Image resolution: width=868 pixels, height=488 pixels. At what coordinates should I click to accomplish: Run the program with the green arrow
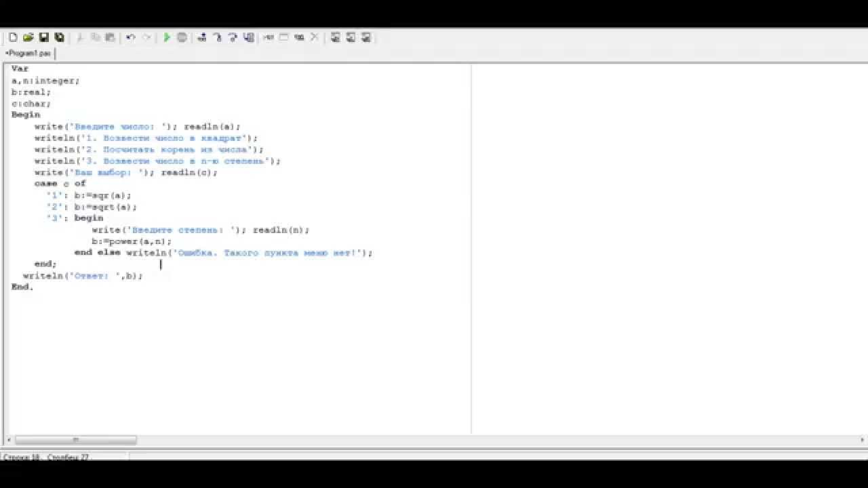(x=167, y=37)
